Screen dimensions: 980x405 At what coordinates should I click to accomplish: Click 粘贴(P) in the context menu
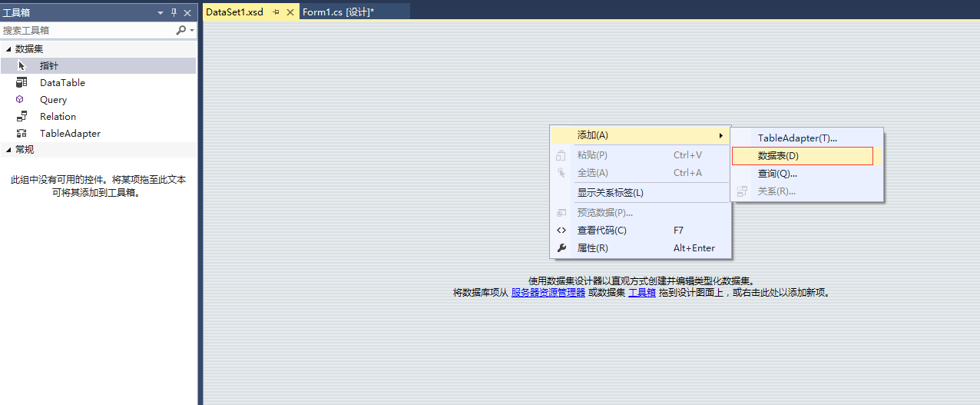(x=641, y=154)
